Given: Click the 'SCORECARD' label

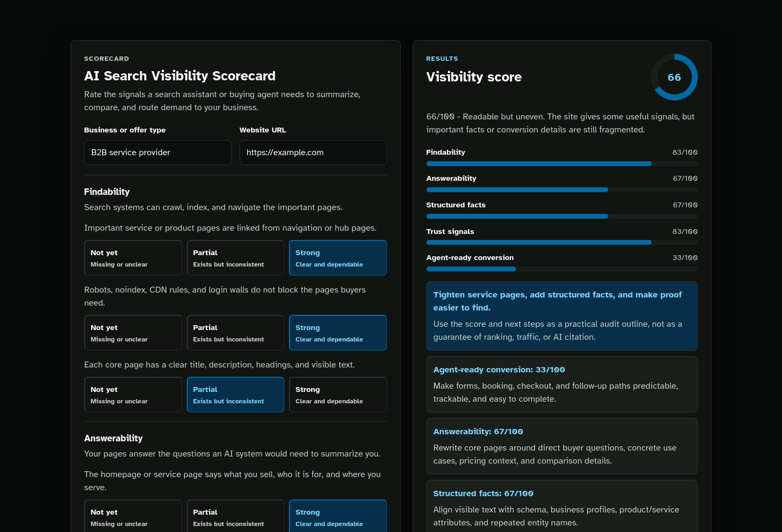Looking at the screenshot, I should pyautogui.click(x=106, y=59).
